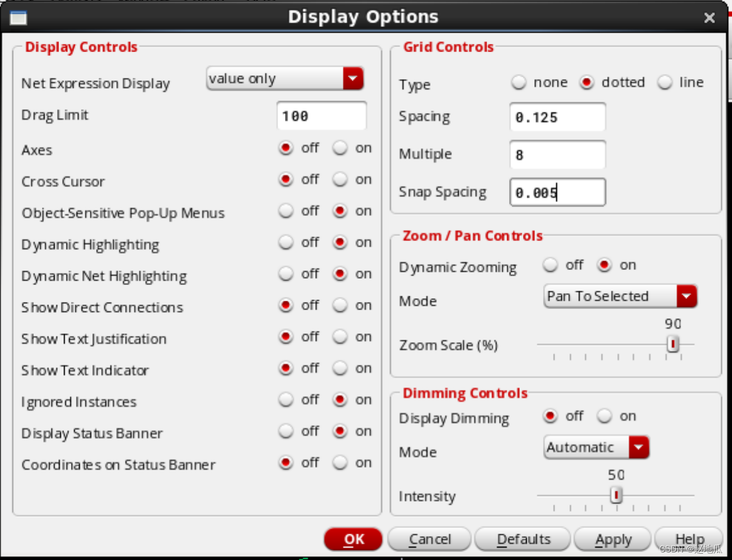Click the Intensity slider handle
This screenshot has width=732, height=560.
pos(616,495)
